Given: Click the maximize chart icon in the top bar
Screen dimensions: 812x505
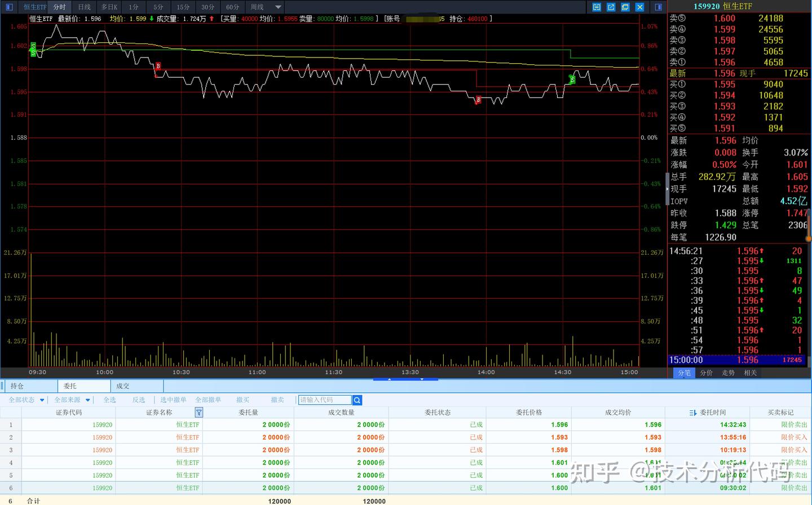Looking at the screenshot, I should 625,7.
